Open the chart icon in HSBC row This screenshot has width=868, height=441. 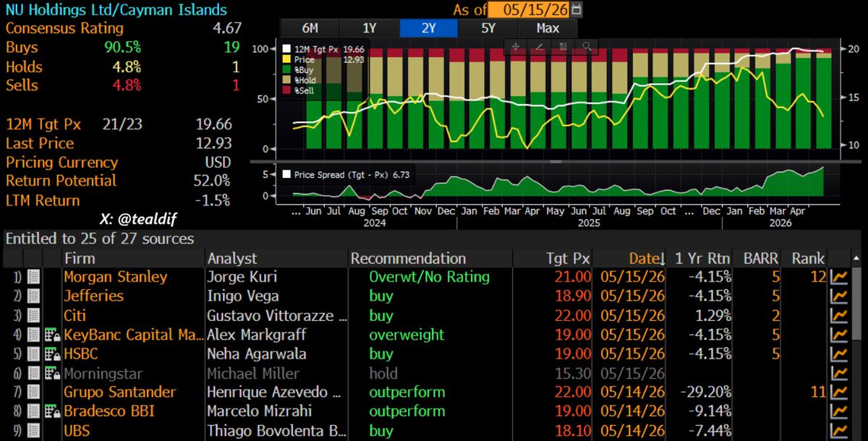pos(839,354)
